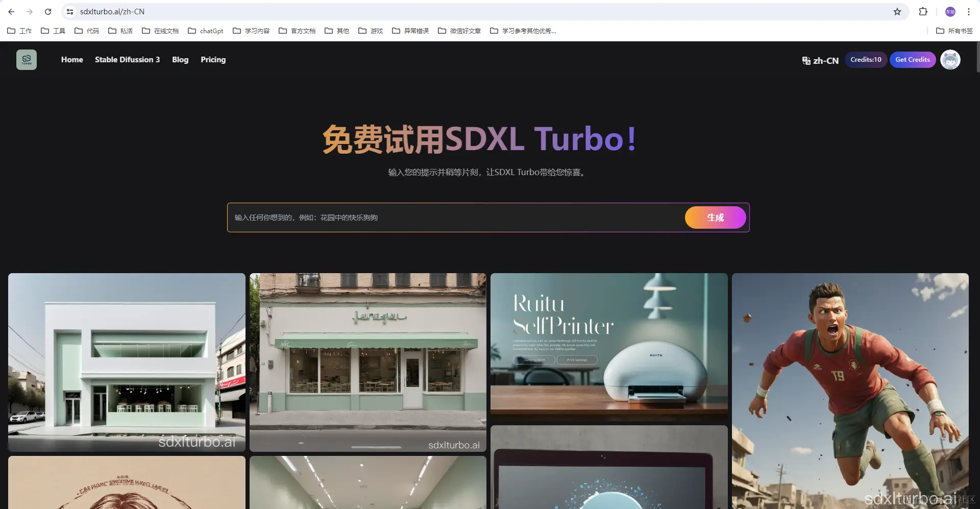Click the address bar URL sdxlturbo.ai/zh-CN

pos(112,12)
